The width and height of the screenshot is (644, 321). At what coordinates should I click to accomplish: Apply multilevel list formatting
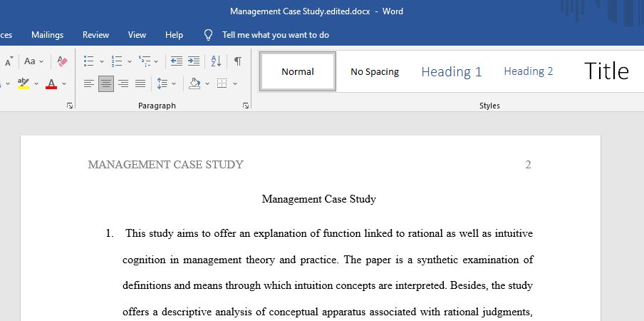click(x=144, y=61)
